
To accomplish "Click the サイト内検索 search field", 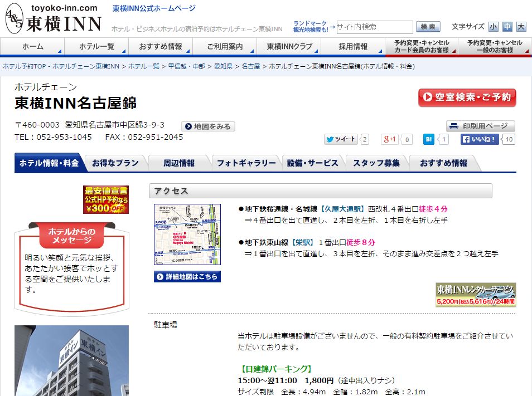I will (375, 27).
